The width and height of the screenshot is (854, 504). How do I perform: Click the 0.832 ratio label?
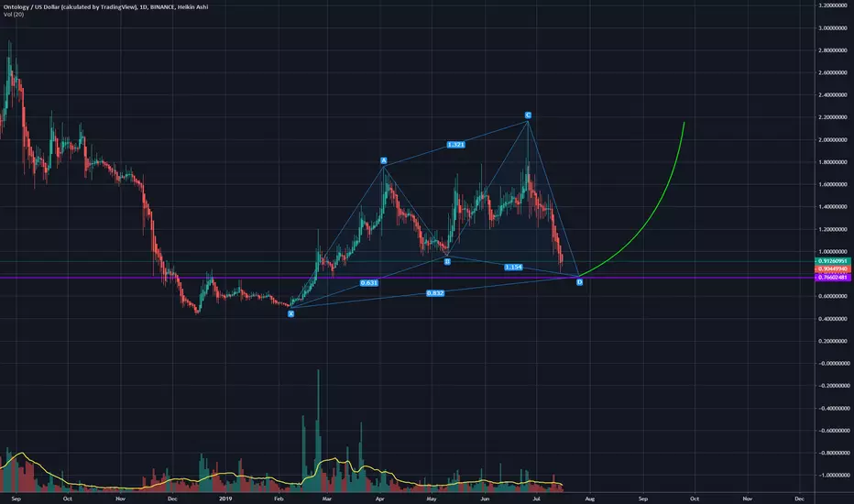coord(435,293)
